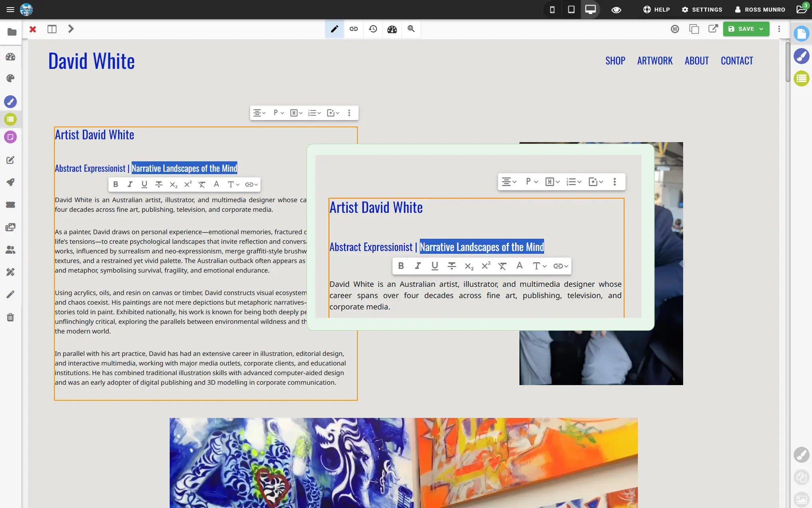The width and height of the screenshot is (812, 508).
Task: Open the link icon in the top toolbar
Action: pyautogui.click(x=353, y=29)
